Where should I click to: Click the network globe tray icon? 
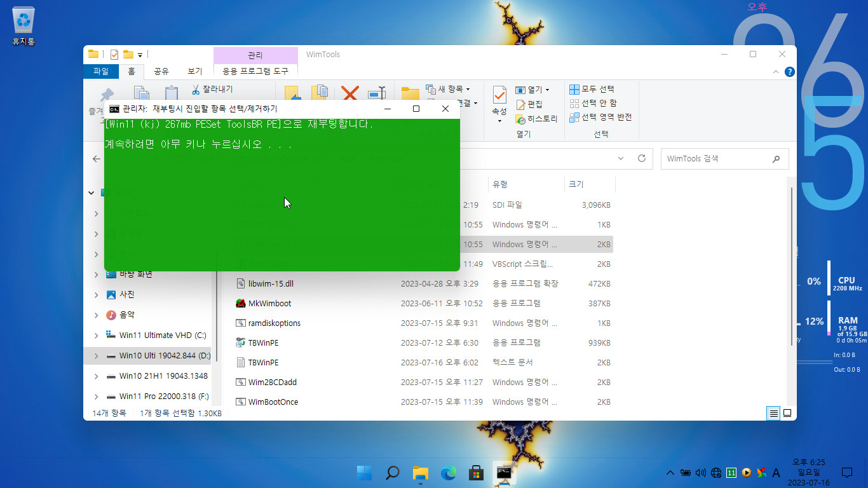click(716, 473)
